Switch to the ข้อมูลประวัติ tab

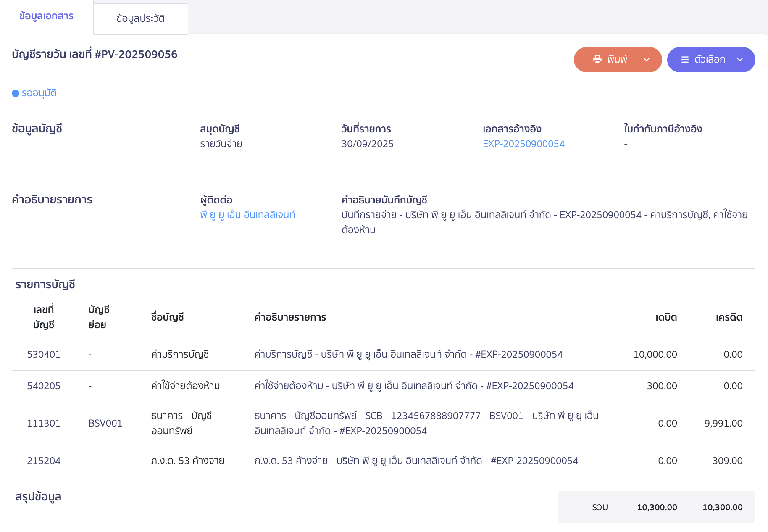(140, 19)
